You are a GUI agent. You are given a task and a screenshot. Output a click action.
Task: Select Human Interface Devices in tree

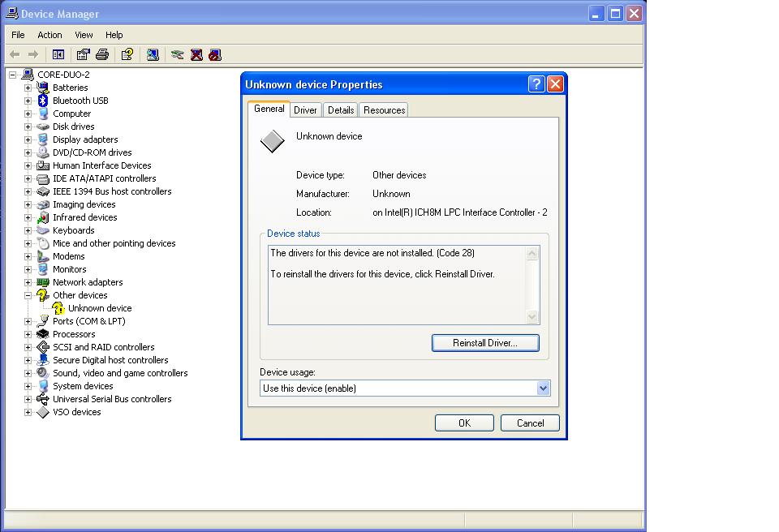click(102, 166)
